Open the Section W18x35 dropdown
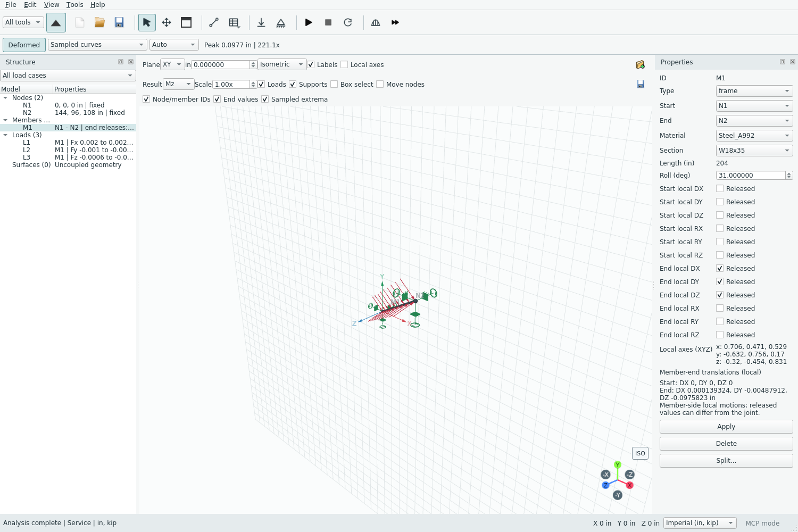 click(754, 151)
